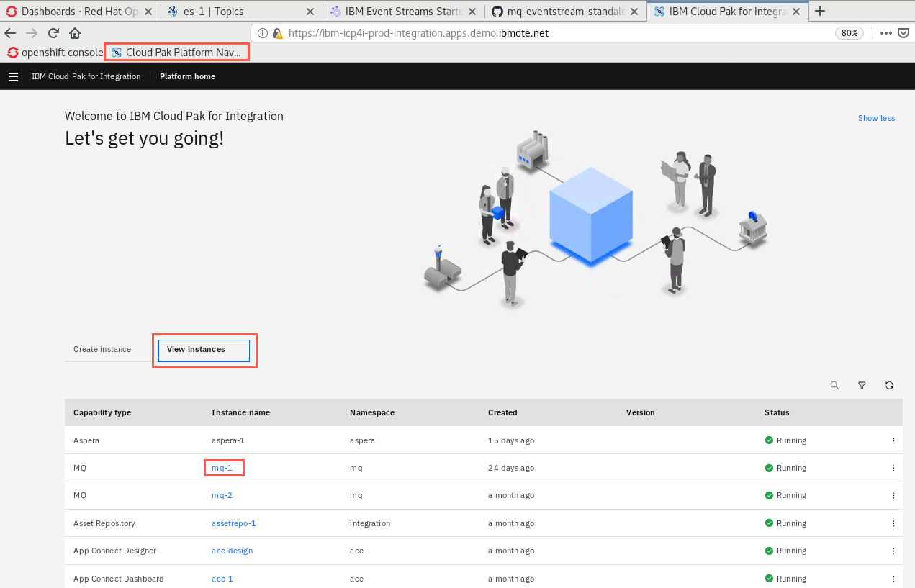Image resolution: width=915 pixels, height=588 pixels.
Task: Click the '15 days ago' created cell
Action: pos(511,440)
